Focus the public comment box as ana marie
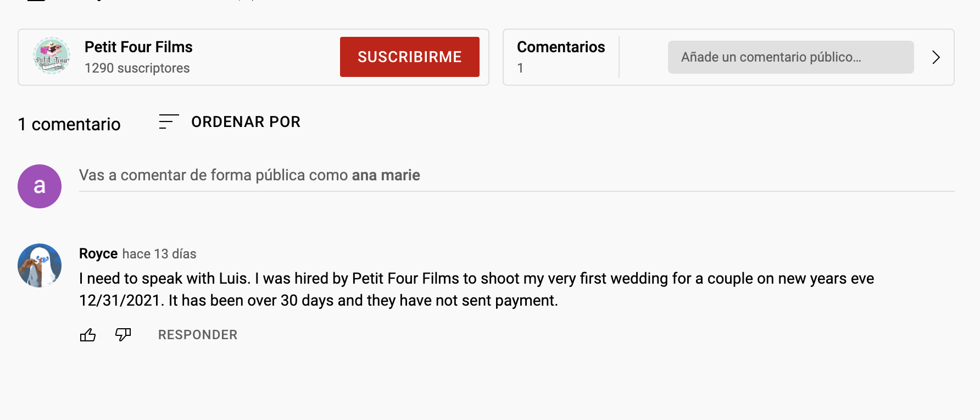This screenshot has width=980, height=420. click(517, 175)
